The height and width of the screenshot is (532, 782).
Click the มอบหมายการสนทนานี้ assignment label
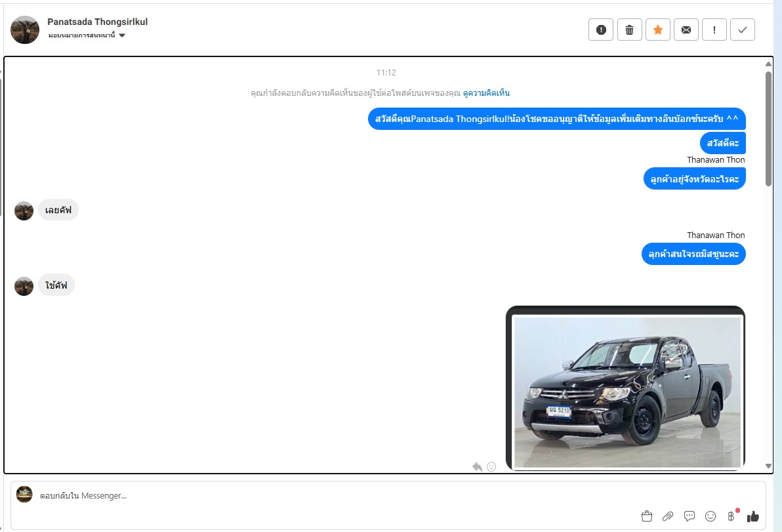click(x=82, y=35)
